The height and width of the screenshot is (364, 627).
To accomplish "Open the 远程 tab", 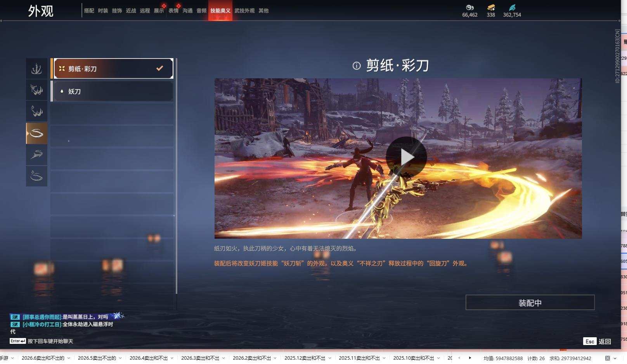I will pos(145,10).
